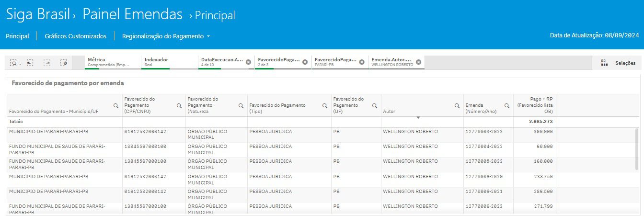The width and height of the screenshot is (644, 216).
Task: Open the Indexador selection dropdown
Action: pyautogui.click(x=169, y=62)
